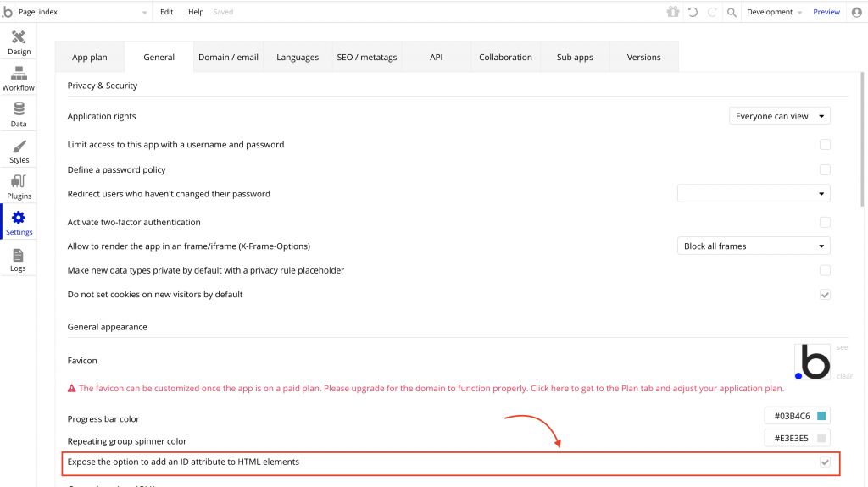Switch to the Versions tab
The width and height of the screenshot is (868, 487).
pos(644,57)
